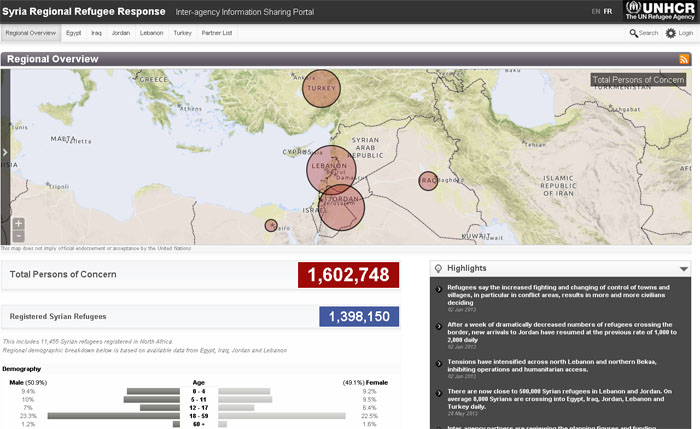The image size is (700, 429).
Task: Click the search magnifier icon
Action: tap(633, 33)
